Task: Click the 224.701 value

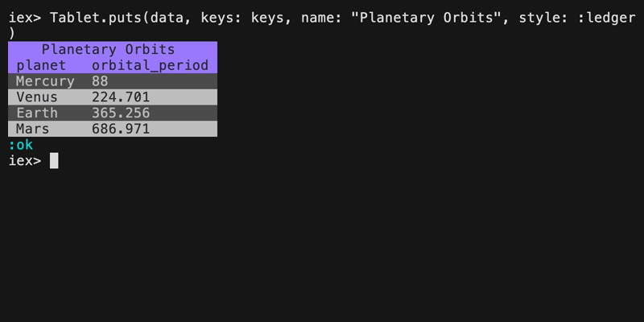Action: (x=121, y=97)
